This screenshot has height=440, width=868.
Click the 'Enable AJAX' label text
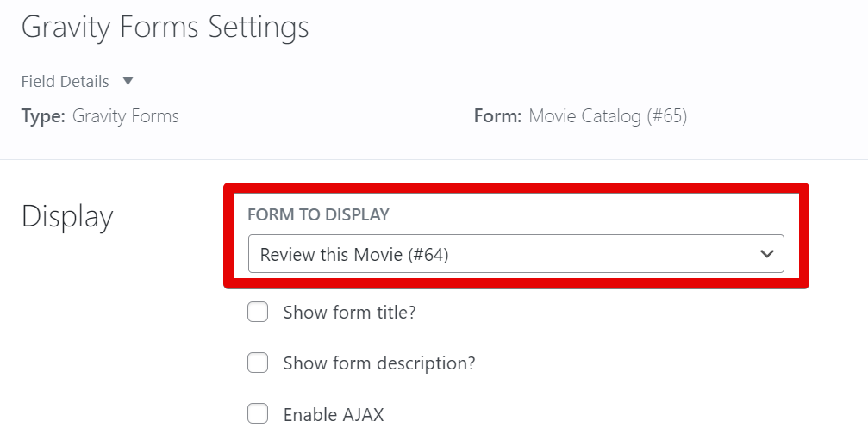point(334,415)
